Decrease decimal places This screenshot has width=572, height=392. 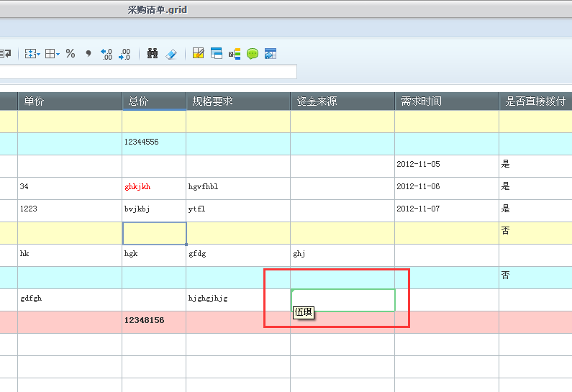coord(124,54)
